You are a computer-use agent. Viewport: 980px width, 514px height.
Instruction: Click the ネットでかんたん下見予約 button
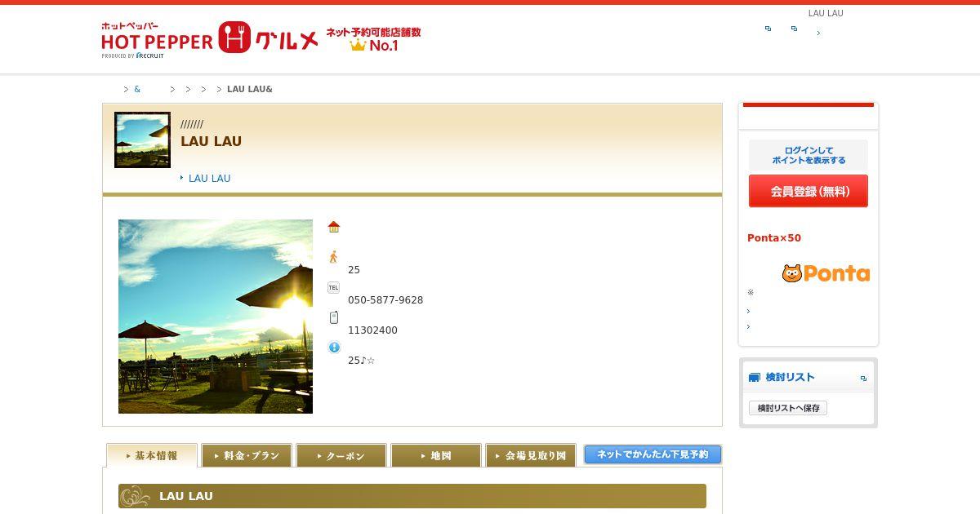click(653, 454)
